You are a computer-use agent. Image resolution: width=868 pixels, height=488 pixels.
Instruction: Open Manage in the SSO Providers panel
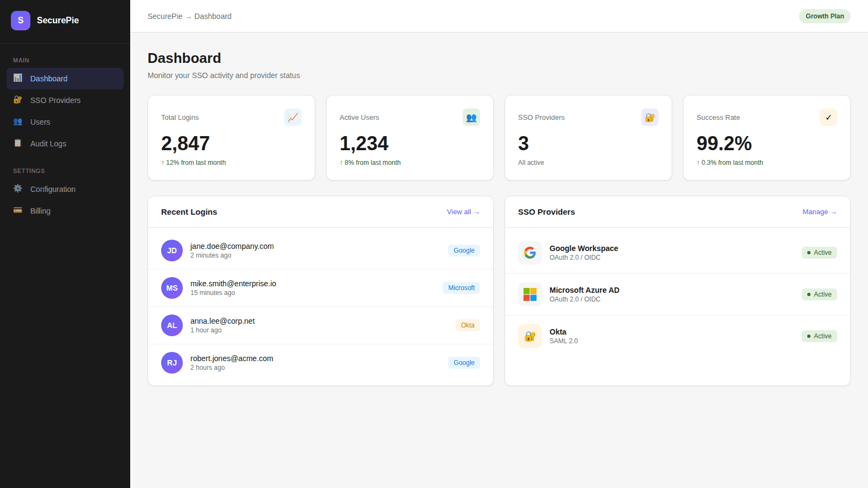click(819, 211)
